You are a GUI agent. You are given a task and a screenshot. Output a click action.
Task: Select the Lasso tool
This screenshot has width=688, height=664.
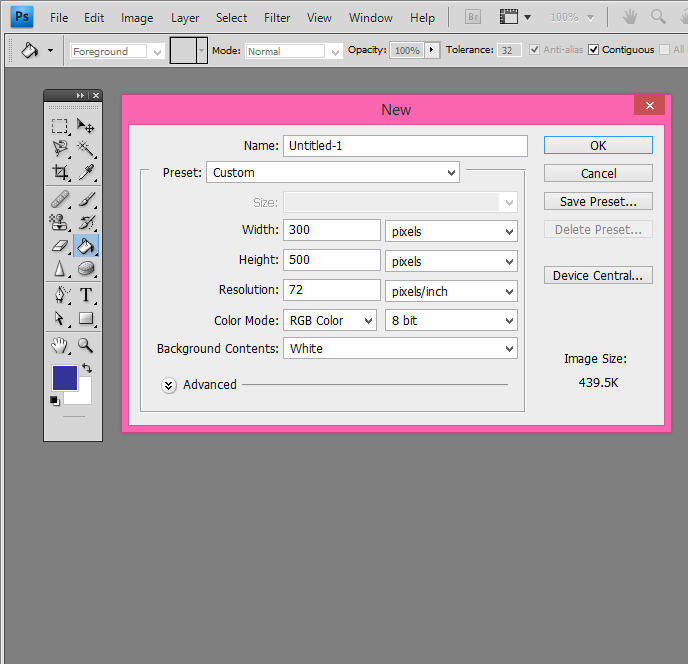point(60,149)
